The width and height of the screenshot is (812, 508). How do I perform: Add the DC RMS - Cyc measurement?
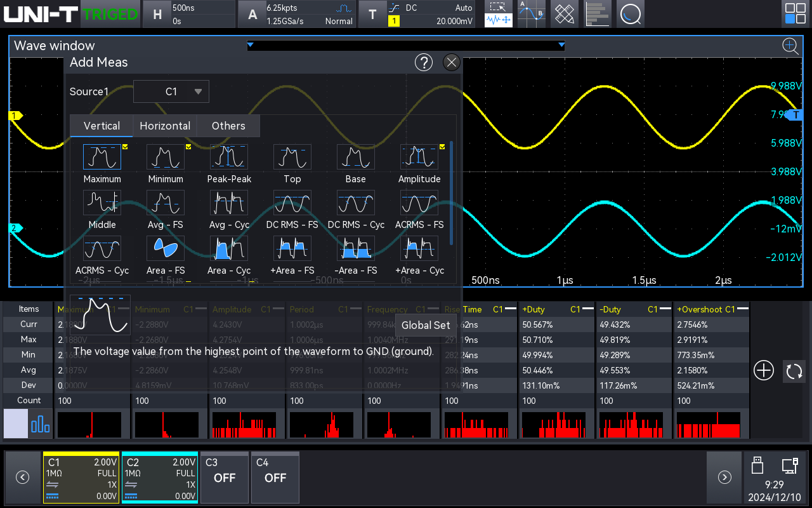click(356, 203)
